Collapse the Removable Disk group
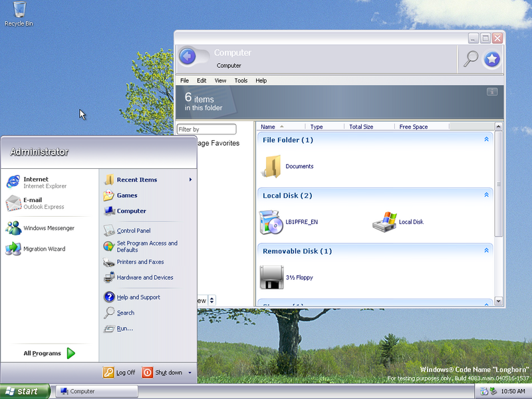This screenshot has height=399, width=532. click(486, 251)
